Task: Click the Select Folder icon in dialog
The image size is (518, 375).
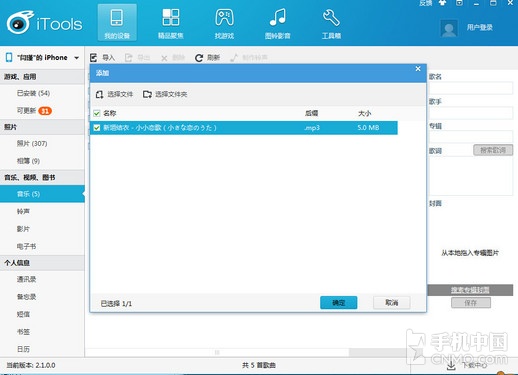Action: click(x=147, y=94)
